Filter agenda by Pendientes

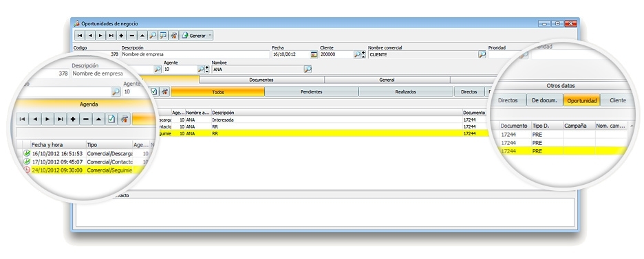pyautogui.click(x=311, y=92)
